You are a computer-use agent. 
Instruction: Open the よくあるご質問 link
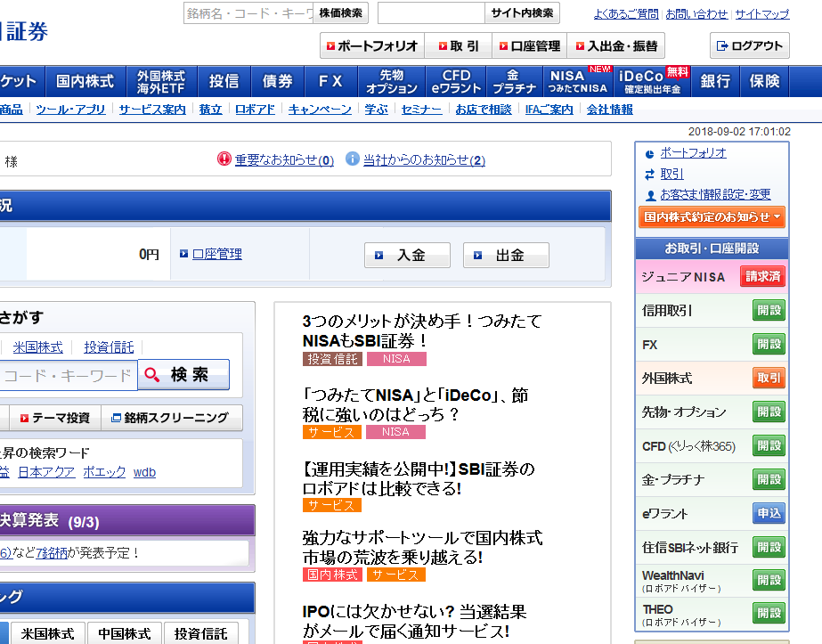(x=626, y=14)
